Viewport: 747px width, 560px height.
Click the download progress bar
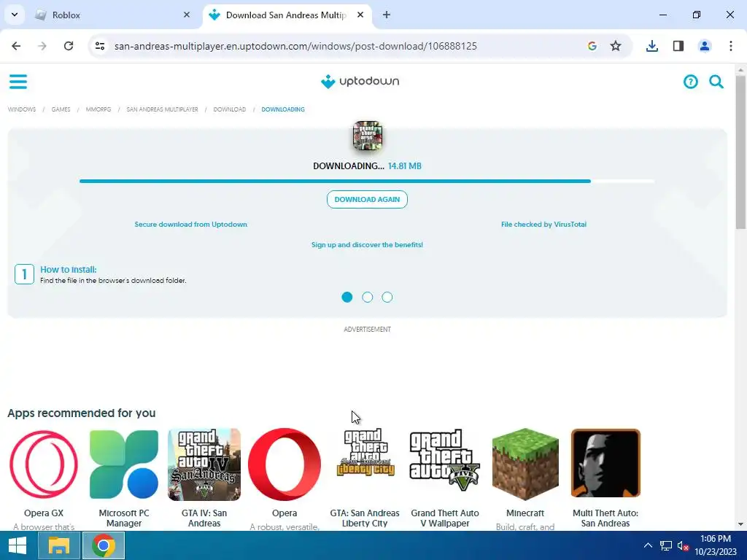point(367,182)
